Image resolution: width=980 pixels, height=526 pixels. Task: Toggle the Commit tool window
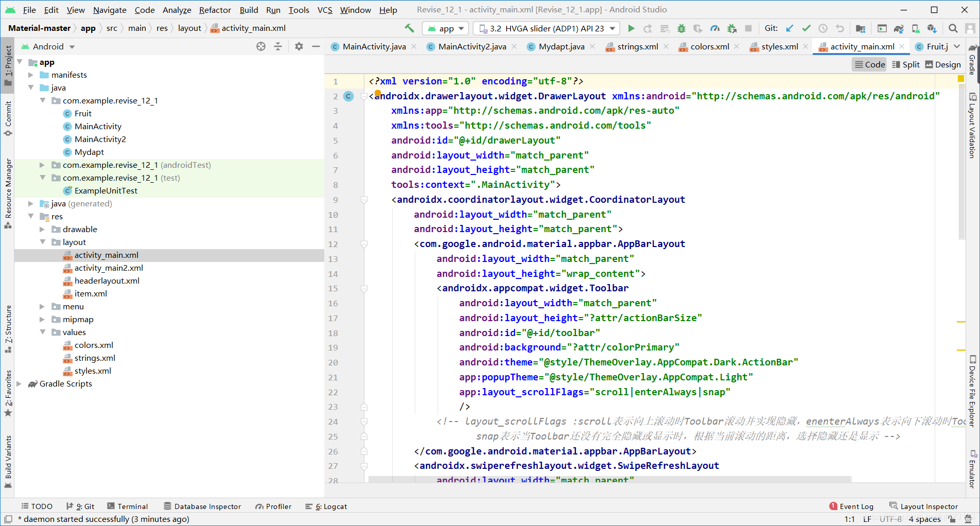(8, 118)
